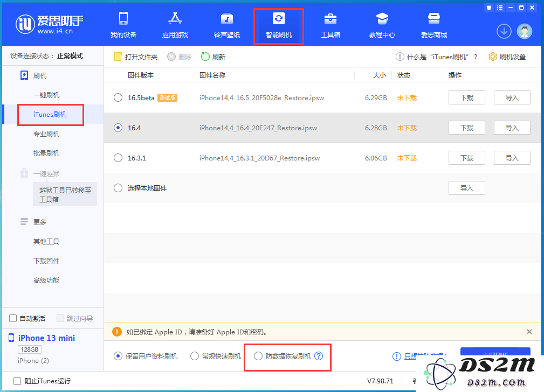Screen dimensions: 544x392
Task: Tick the 阻止iTunes运行 checkbox
Action: 17,381
